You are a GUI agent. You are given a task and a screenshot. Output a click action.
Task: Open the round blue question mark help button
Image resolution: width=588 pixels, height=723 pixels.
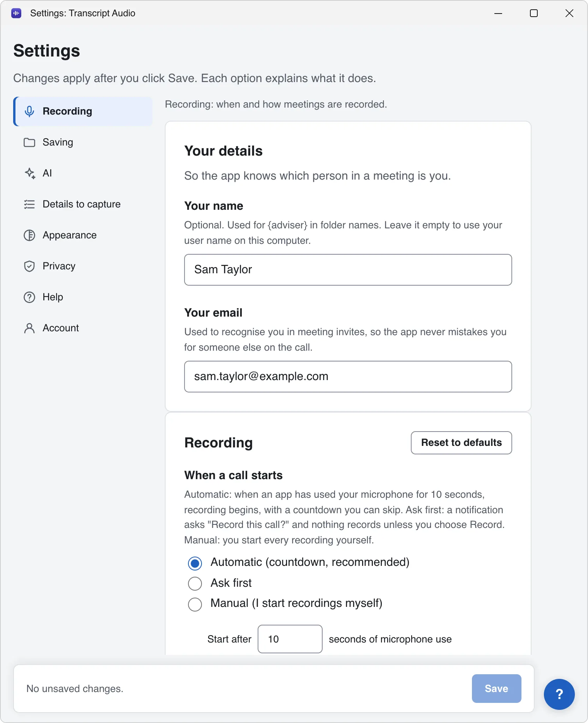559,694
